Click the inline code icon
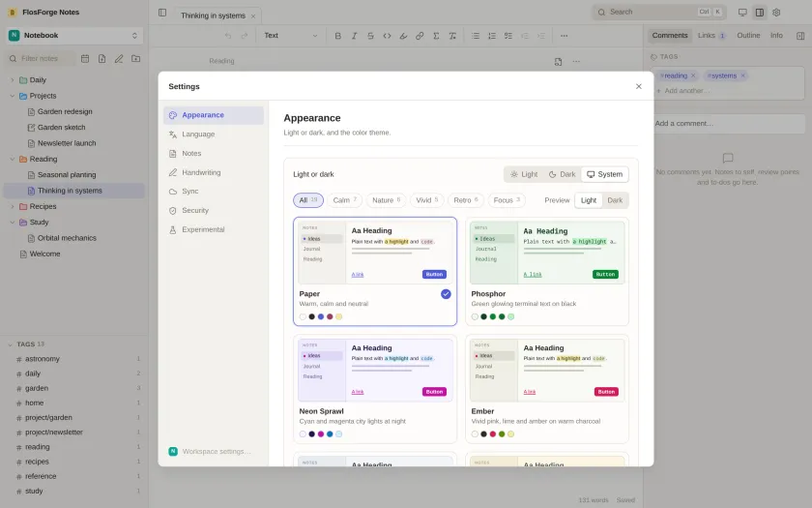This screenshot has width=812, height=508. coord(387,36)
